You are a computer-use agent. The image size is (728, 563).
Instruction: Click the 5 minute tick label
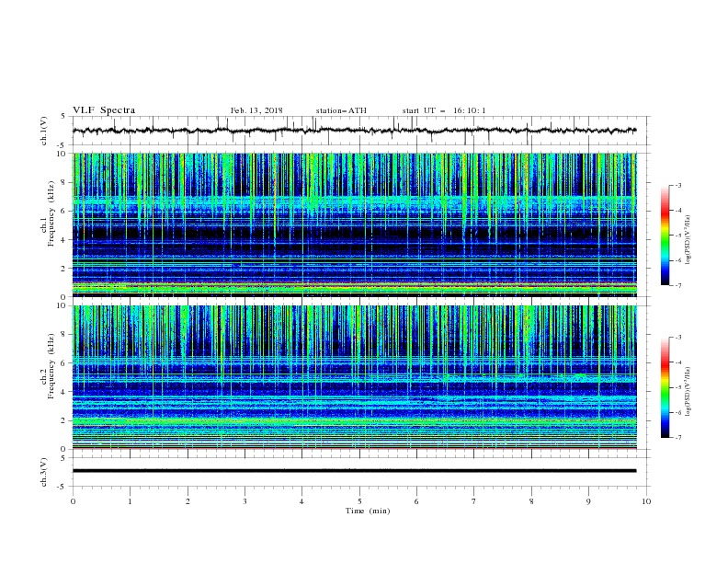click(x=359, y=501)
